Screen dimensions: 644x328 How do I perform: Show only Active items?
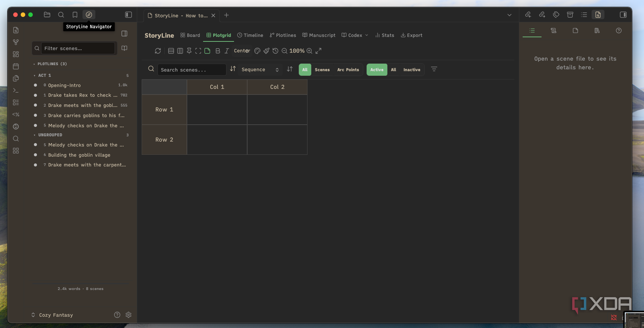pyautogui.click(x=377, y=70)
